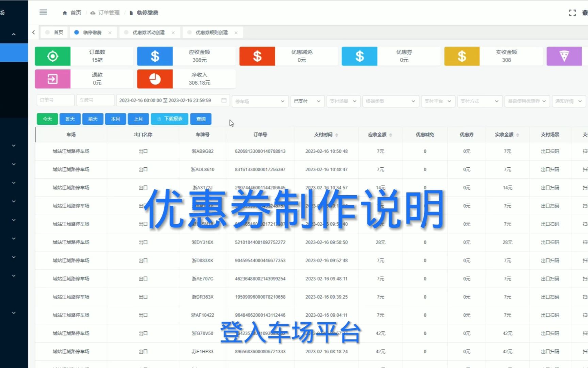The height and width of the screenshot is (368, 588).
Task: Click the 上月 button
Action: (x=138, y=119)
